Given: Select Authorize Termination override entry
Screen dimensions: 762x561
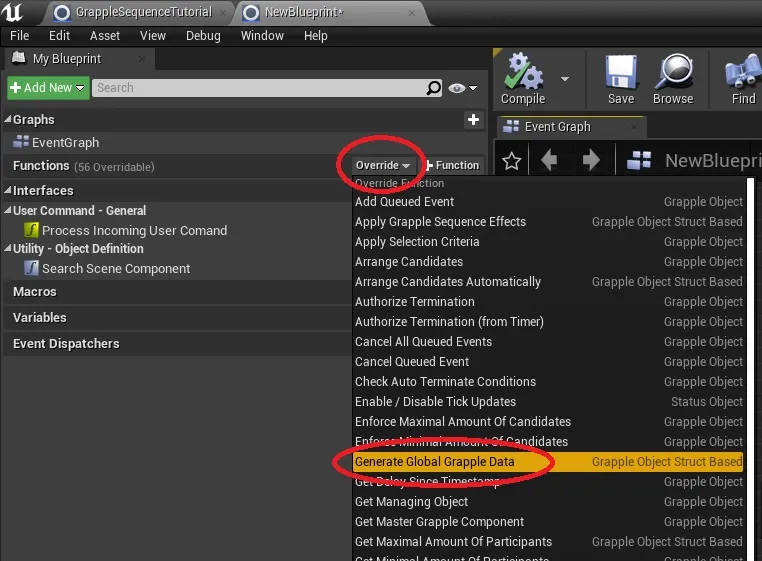Looking at the screenshot, I should [x=548, y=301].
